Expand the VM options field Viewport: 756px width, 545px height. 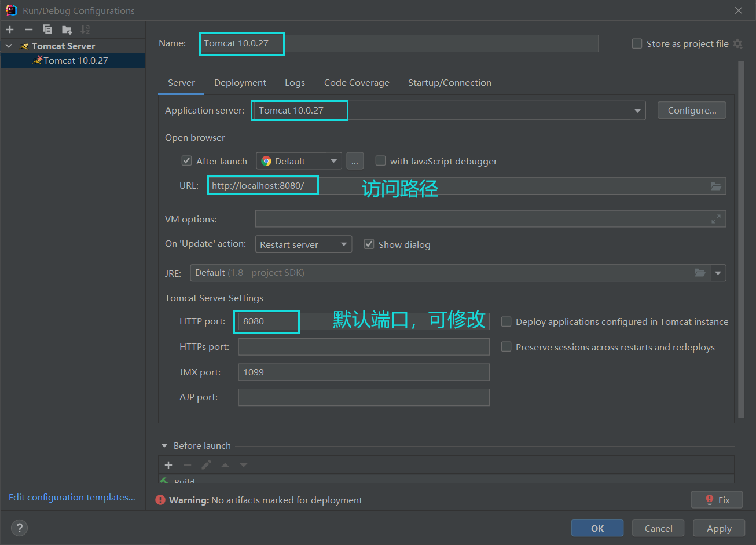(716, 219)
